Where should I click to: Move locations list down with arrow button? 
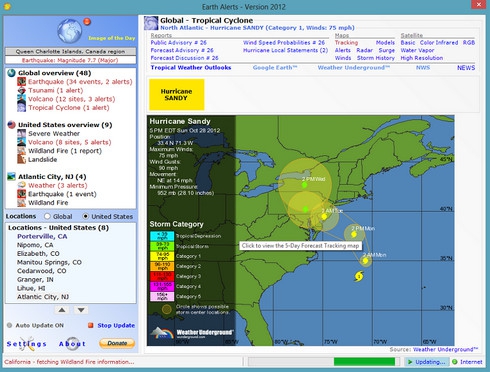pos(81,310)
